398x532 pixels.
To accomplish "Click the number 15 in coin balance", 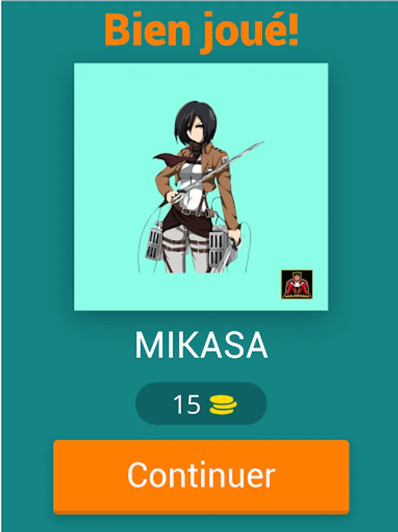I will pyautogui.click(x=187, y=404).
